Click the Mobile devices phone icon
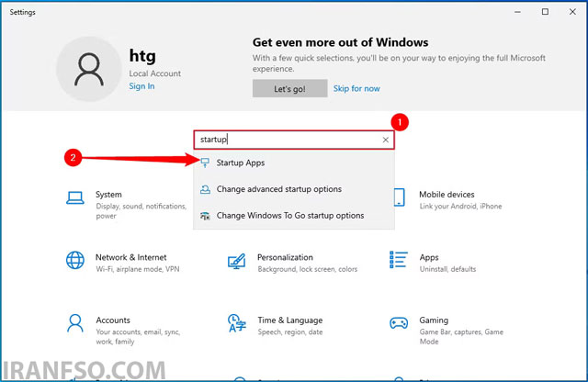This screenshot has width=588, height=382. pyautogui.click(x=400, y=197)
